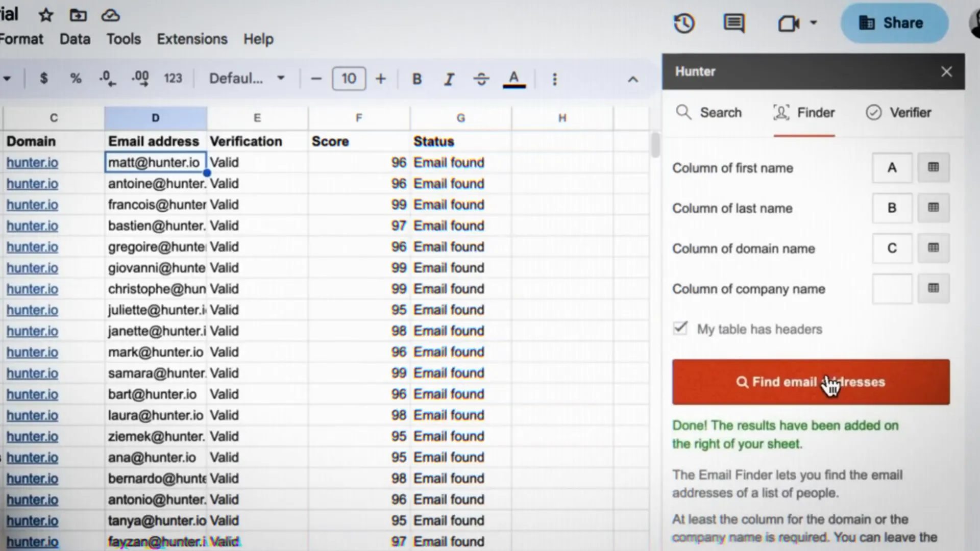Select cell laura@hunter.io
The width and height of the screenshot is (980, 551).
(x=156, y=415)
